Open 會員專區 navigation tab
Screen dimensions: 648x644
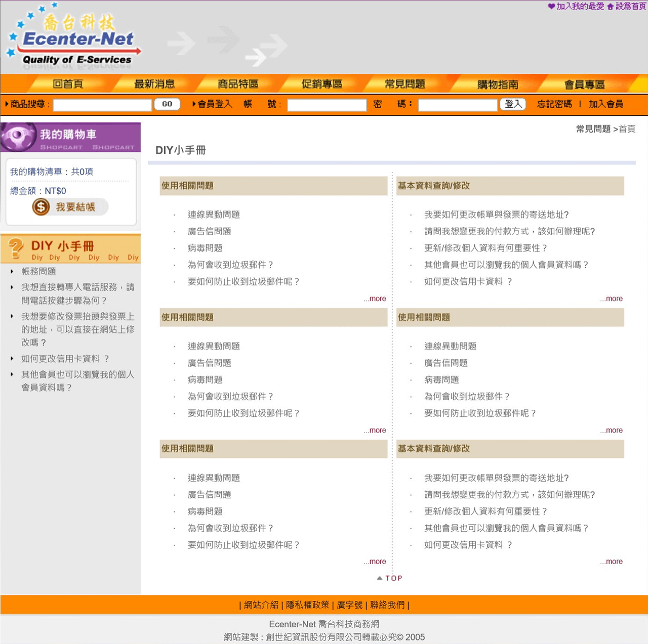pos(585,84)
